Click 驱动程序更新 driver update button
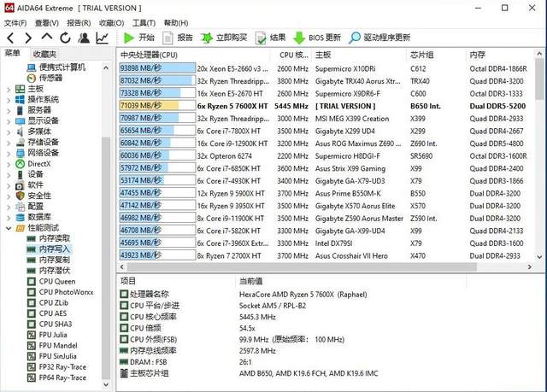Screen dimensions: 547x392 pyautogui.click(x=379, y=38)
